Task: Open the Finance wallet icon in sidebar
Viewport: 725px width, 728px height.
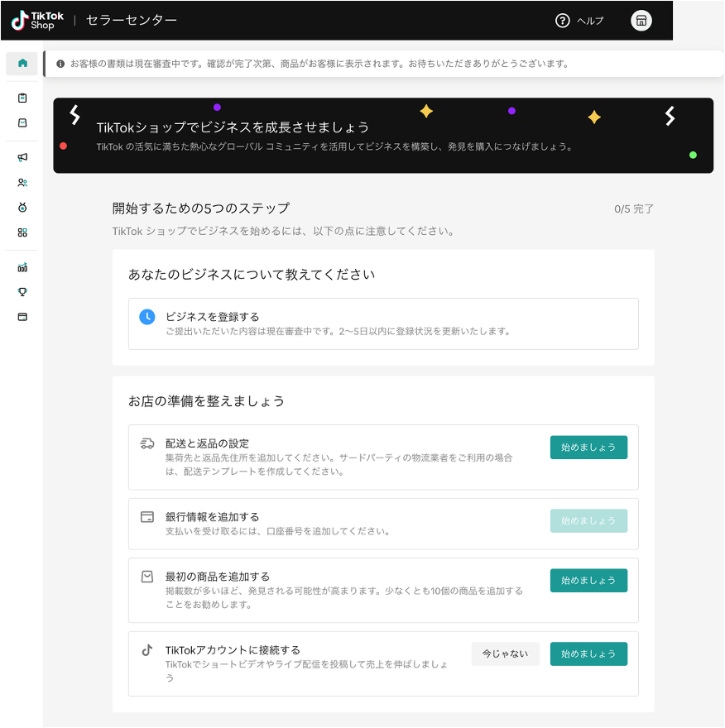Action: pyautogui.click(x=22, y=317)
